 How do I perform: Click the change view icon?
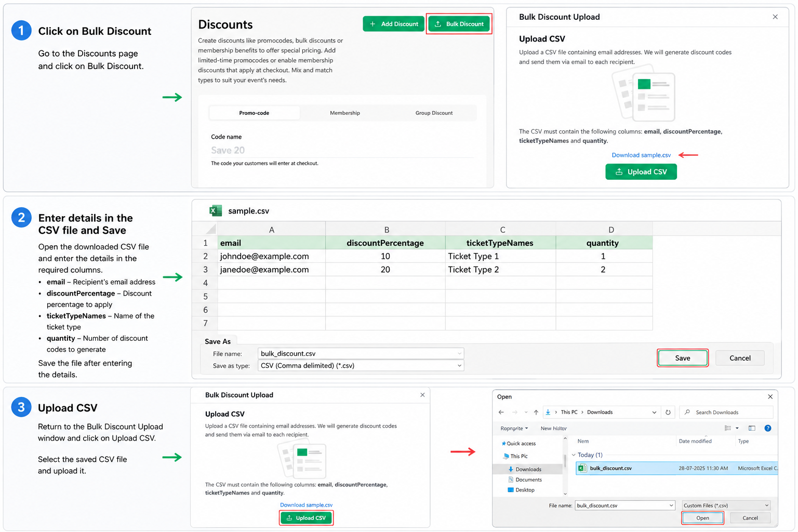pos(728,428)
